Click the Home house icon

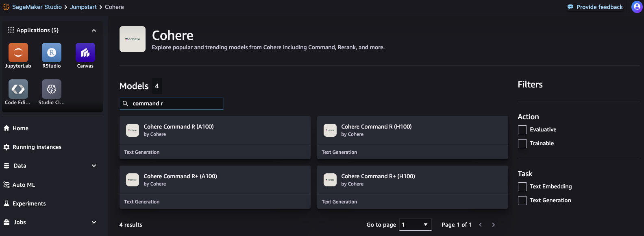[7, 128]
